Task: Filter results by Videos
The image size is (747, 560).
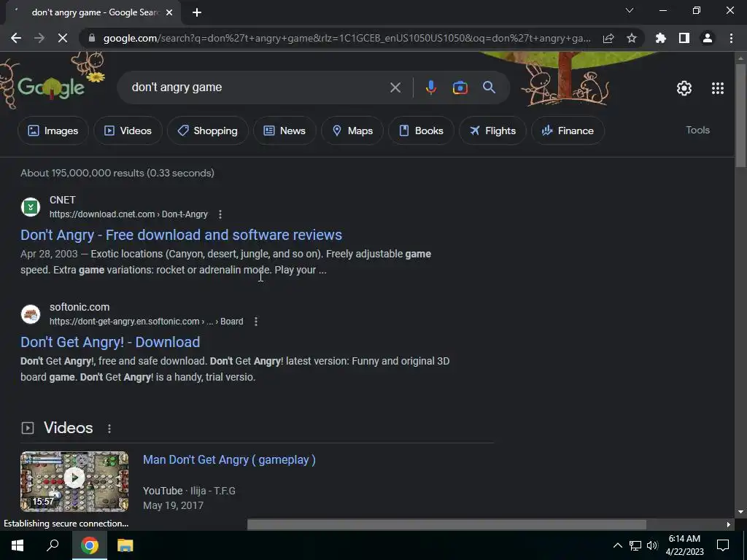Action: click(x=128, y=131)
